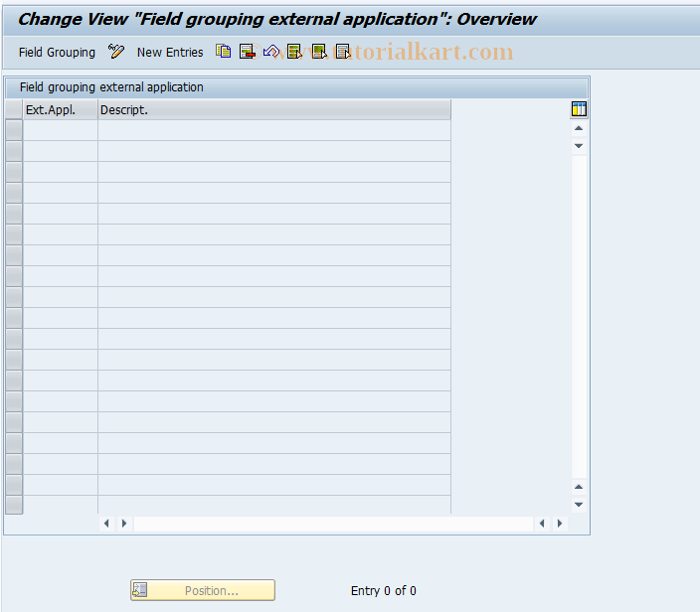The height and width of the screenshot is (612, 700).
Task: Toggle Display/Change pencil icon
Action: [x=116, y=52]
